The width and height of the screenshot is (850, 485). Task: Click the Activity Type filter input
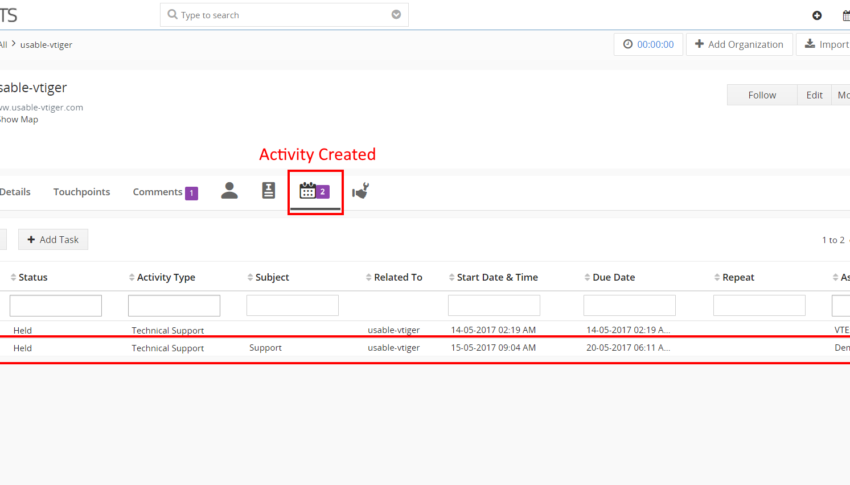pyautogui.click(x=174, y=306)
